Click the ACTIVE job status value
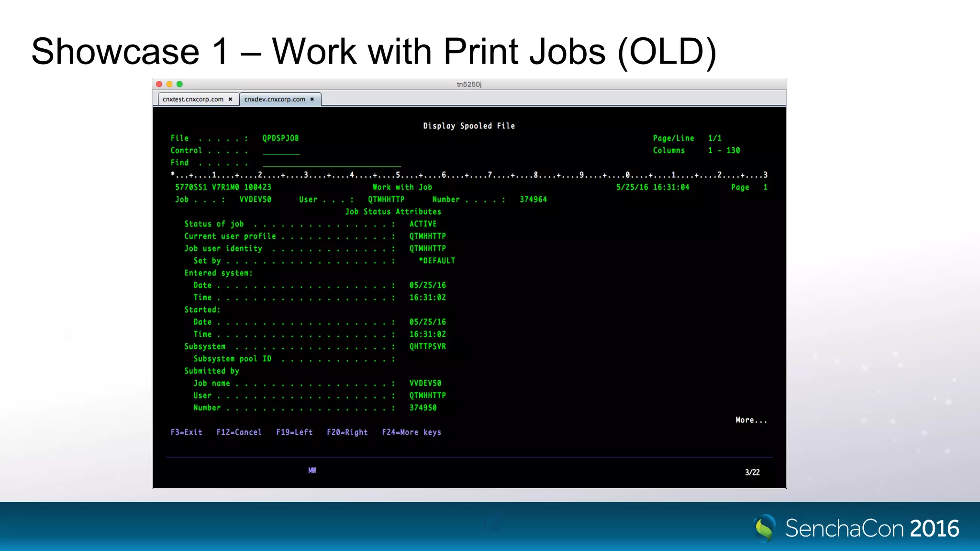 pos(423,224)
